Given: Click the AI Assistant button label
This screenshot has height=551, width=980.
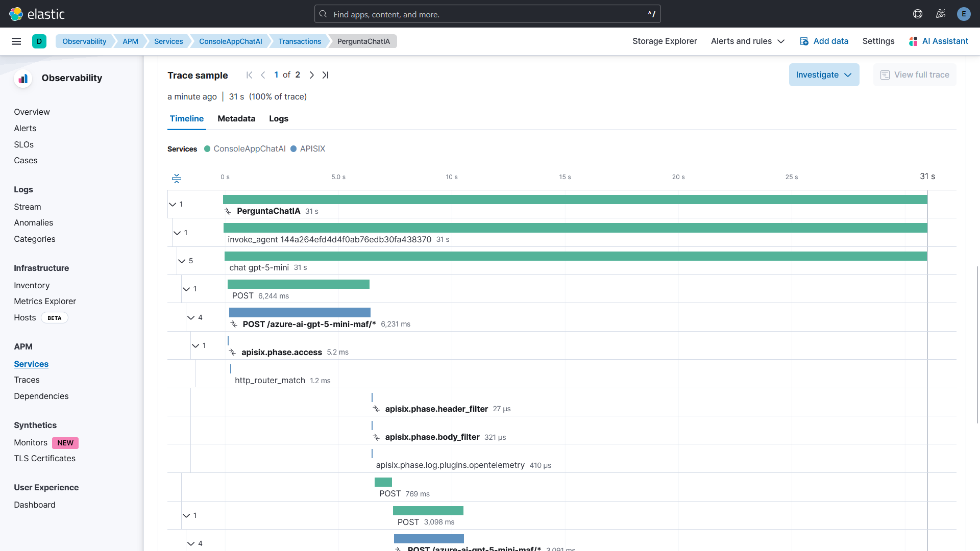Looking at the screenshot, I should tap(945, 41).
